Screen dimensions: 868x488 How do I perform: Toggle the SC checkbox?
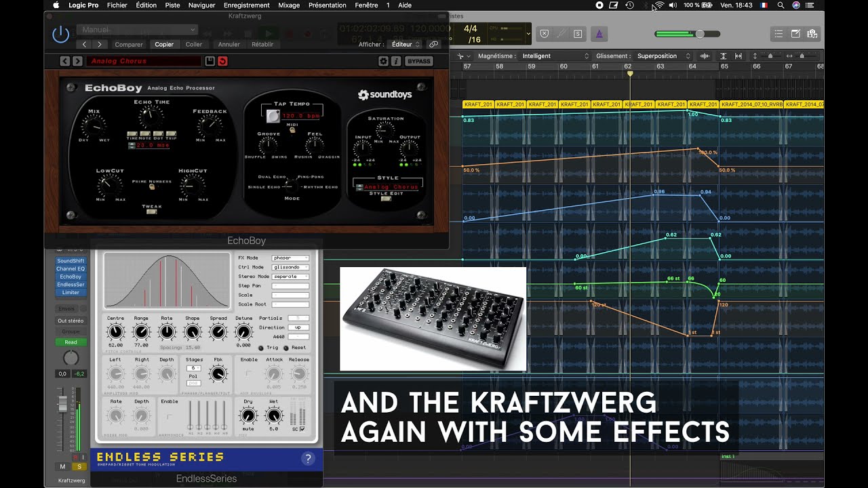302,429
